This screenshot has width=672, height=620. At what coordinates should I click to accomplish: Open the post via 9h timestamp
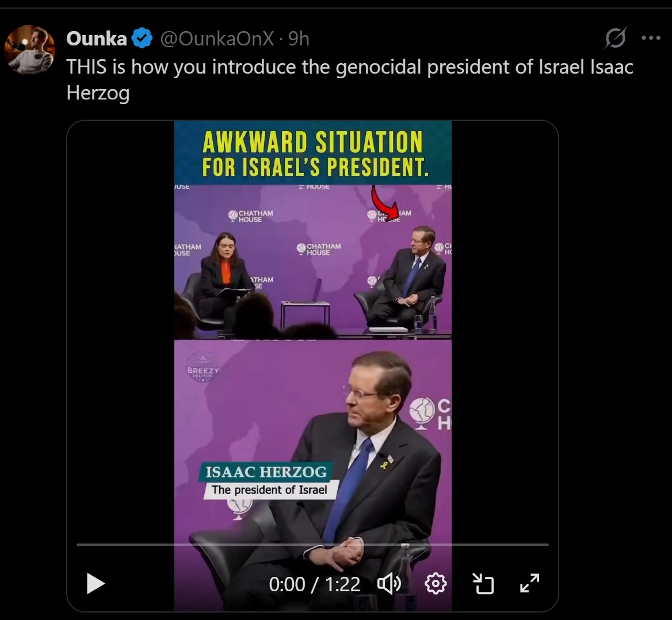pyautogui.click(x=299, y=39)
